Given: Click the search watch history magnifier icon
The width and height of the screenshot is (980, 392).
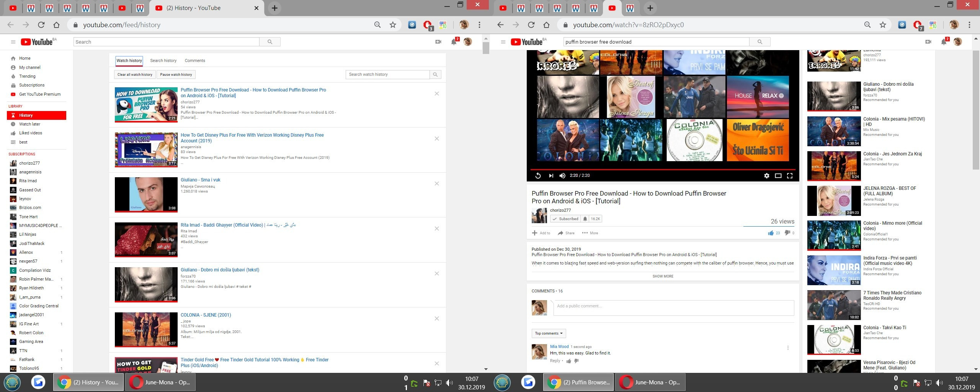Looking at the screenshot, I should click(x=435, y=75).
